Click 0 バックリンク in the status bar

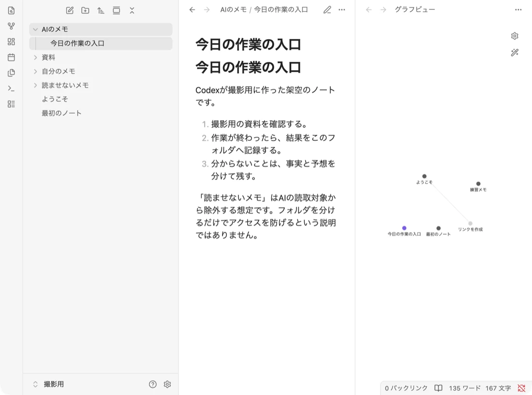pyautogui.click(x=406, y=388)
